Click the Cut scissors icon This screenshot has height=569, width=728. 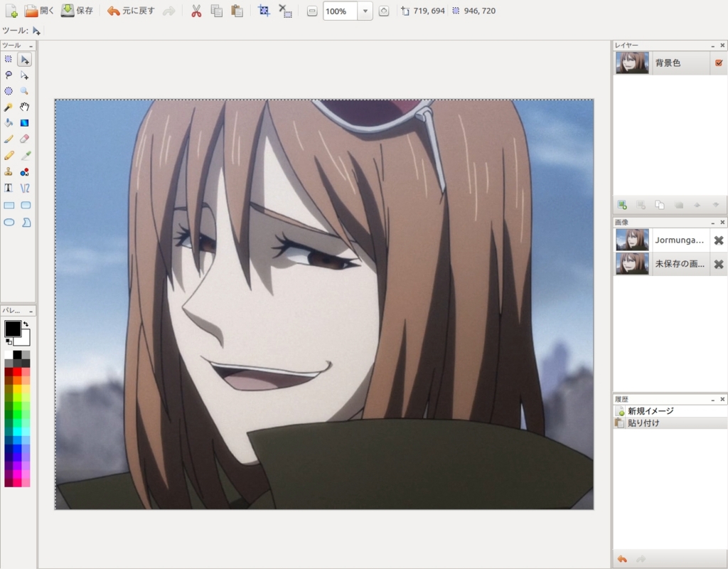196,11
